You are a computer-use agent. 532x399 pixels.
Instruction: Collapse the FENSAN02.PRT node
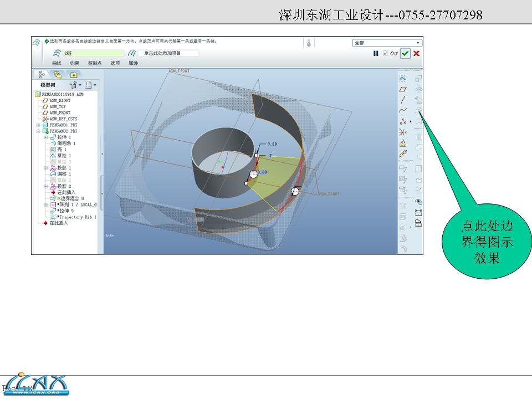pyautogui.click(x=38, y=131)
